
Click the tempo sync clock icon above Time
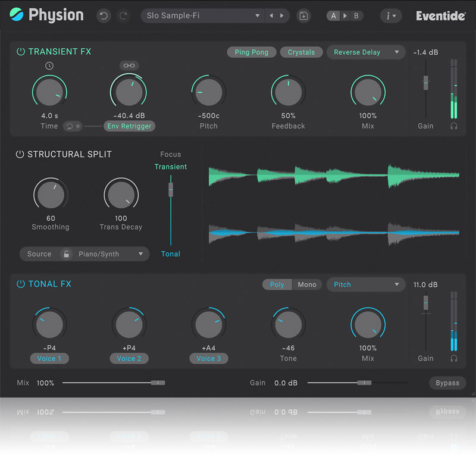(x=49, y=65)
